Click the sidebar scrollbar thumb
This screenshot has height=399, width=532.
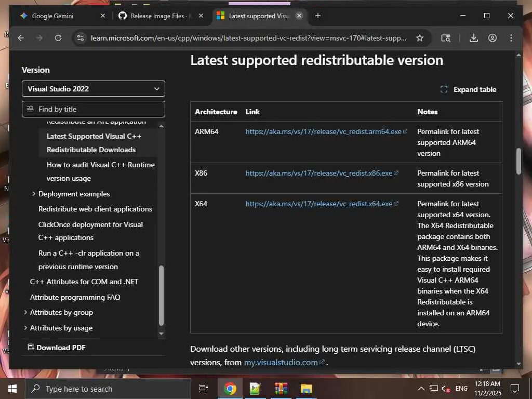point(162,295)
